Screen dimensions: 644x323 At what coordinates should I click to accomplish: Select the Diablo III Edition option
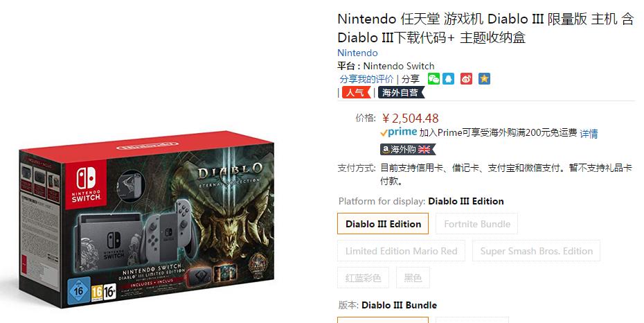[x=383, y=224]
